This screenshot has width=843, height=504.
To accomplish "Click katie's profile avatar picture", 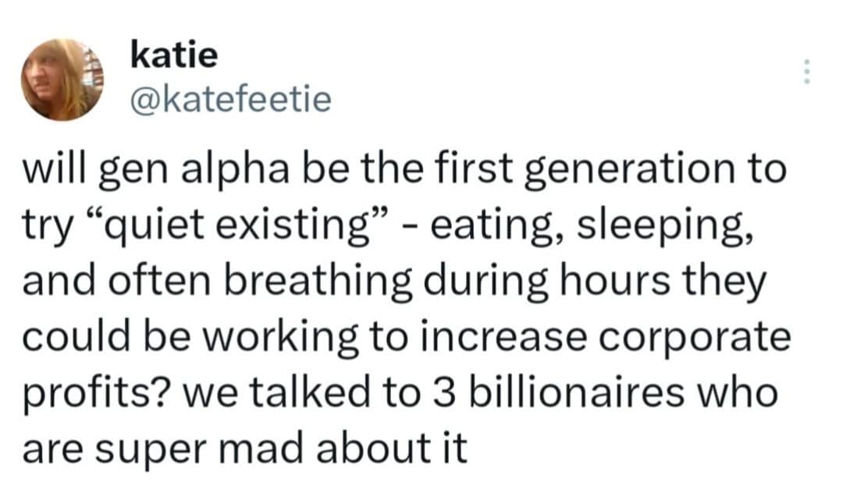I will (x=66, y=79).
